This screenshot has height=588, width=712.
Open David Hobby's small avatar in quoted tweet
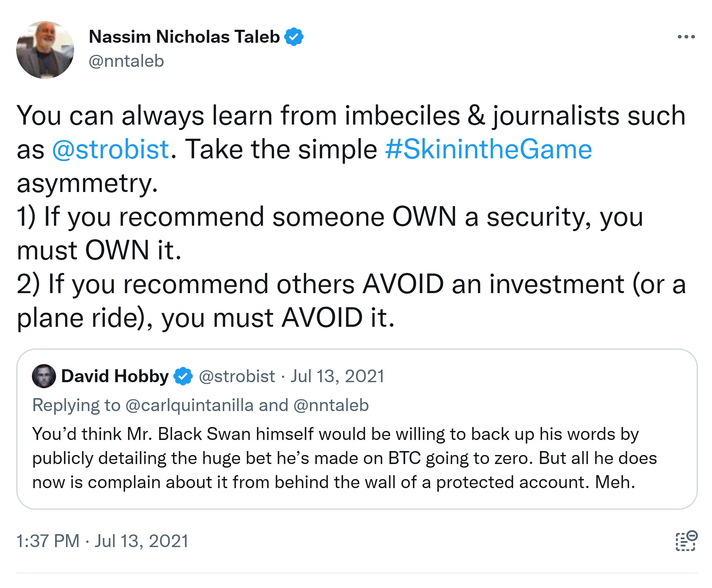tap(44, 376)
